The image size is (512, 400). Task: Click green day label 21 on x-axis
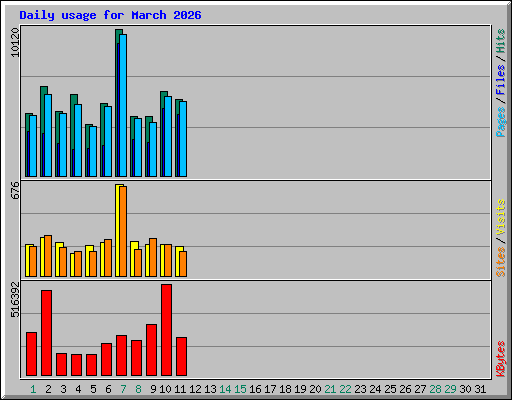[x=330, y=389]
